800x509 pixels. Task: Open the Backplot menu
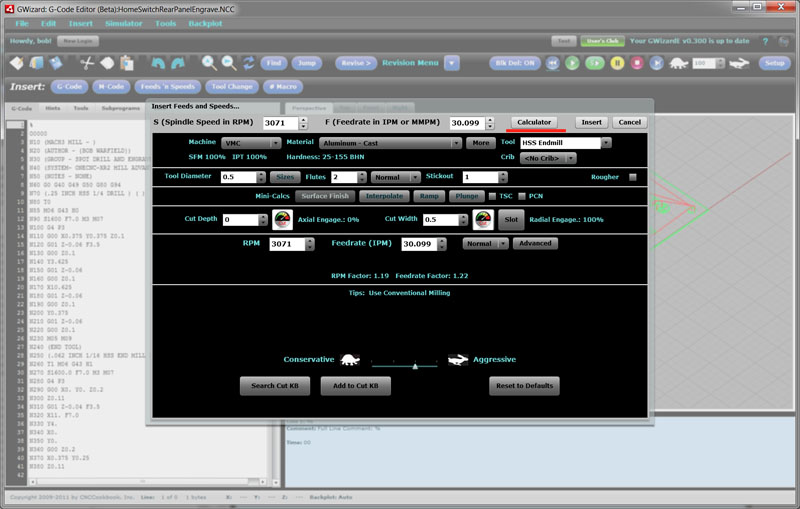[205, 23]
